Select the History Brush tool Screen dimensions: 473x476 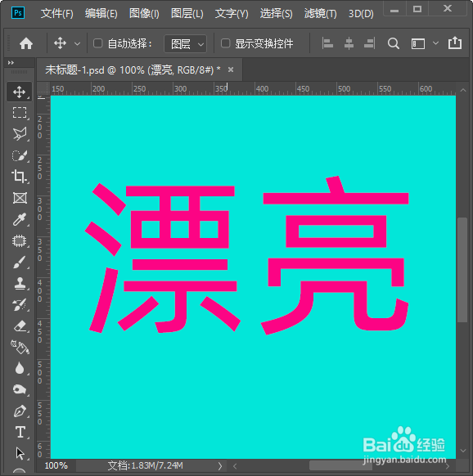pyautogui.click(x=20, y=305)
